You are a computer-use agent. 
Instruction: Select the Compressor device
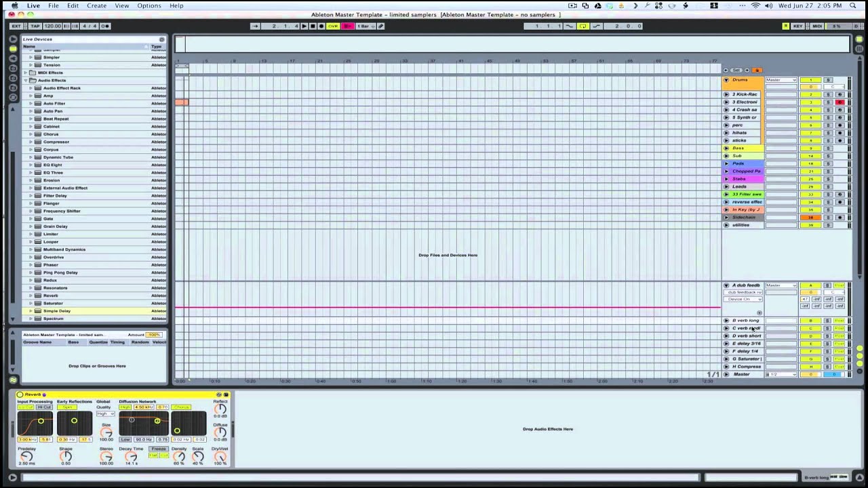[x=94, y=142]
